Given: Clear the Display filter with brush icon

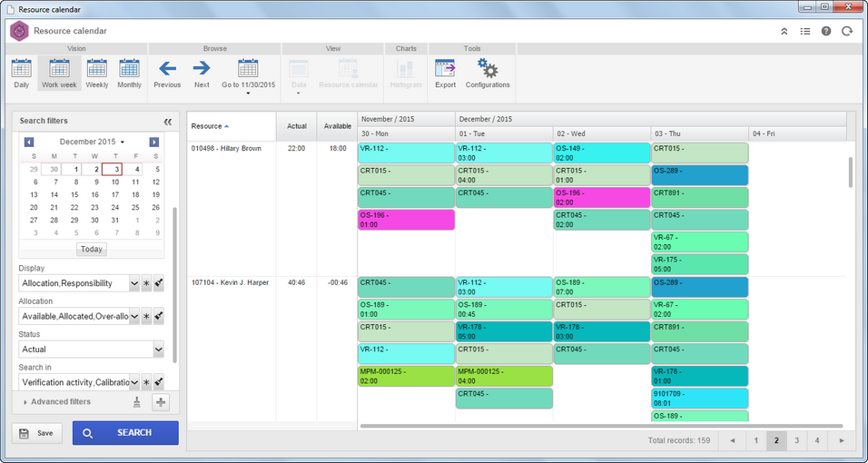Looking at the screenshot, I should [159, 283].
